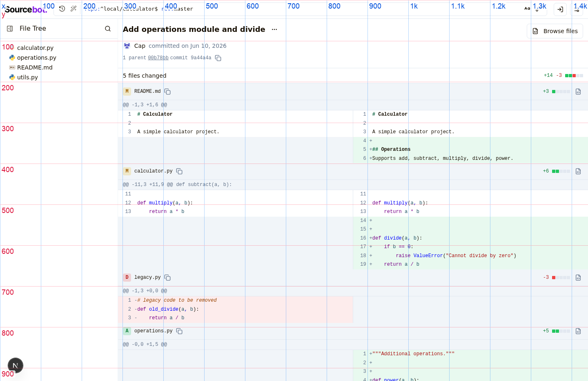
Task: Click hunk header '@@ -0,0 +1,5 @@'
Action: tap(145, 345)
